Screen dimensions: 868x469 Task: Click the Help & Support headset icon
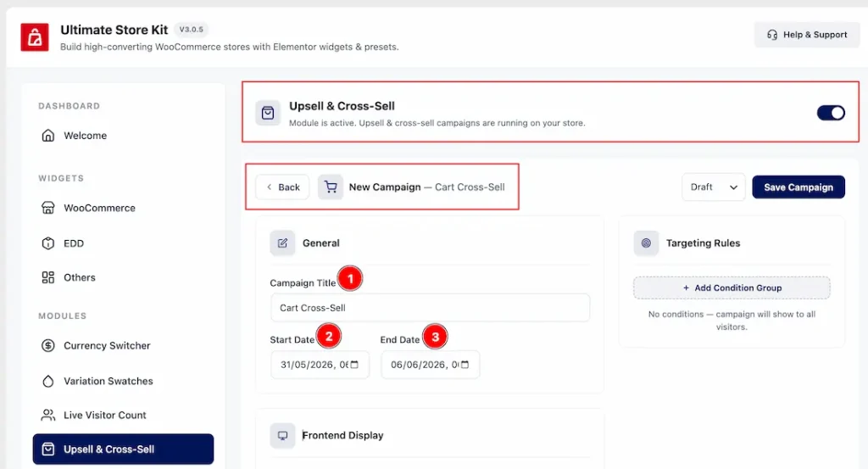click(x=771, y=35)
